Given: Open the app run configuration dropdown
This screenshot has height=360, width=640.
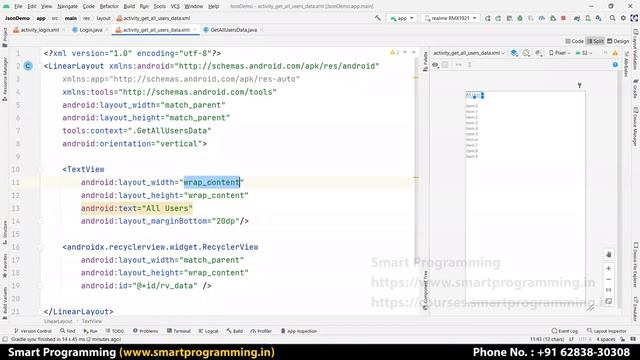Looking at the screenshot, I should tap(402, 18).
